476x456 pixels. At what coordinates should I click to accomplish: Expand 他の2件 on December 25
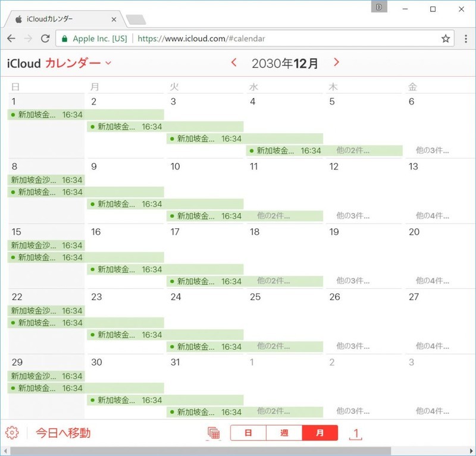point(273,346)
